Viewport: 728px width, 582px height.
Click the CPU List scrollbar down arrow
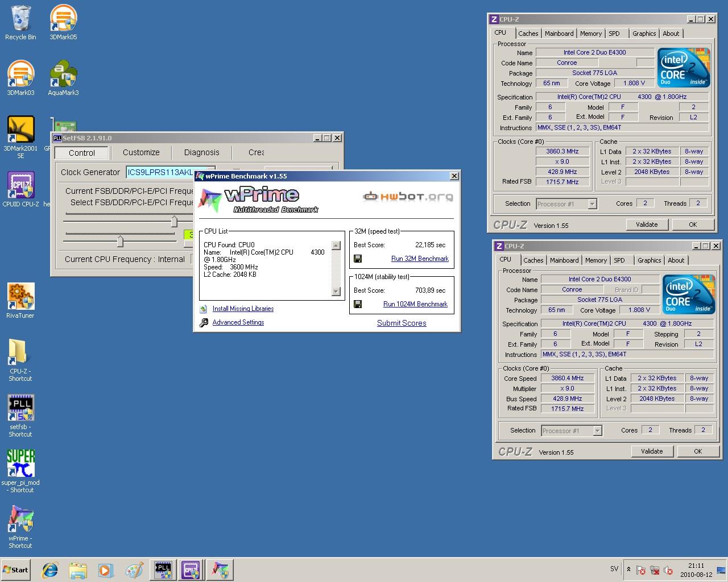click(x=336, y=292)
